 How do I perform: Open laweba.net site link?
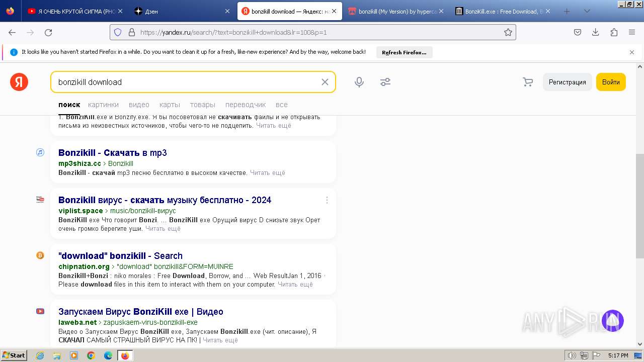[x=77, y=322]
